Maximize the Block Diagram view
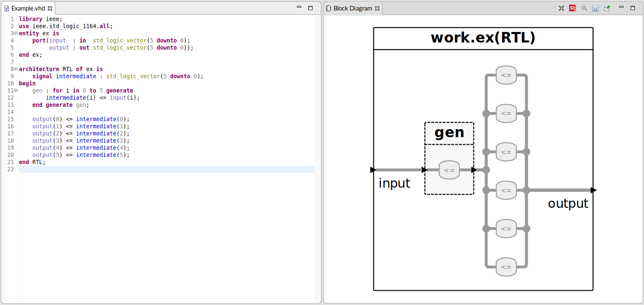Screen dimensions: 644x305 [633, 8]
